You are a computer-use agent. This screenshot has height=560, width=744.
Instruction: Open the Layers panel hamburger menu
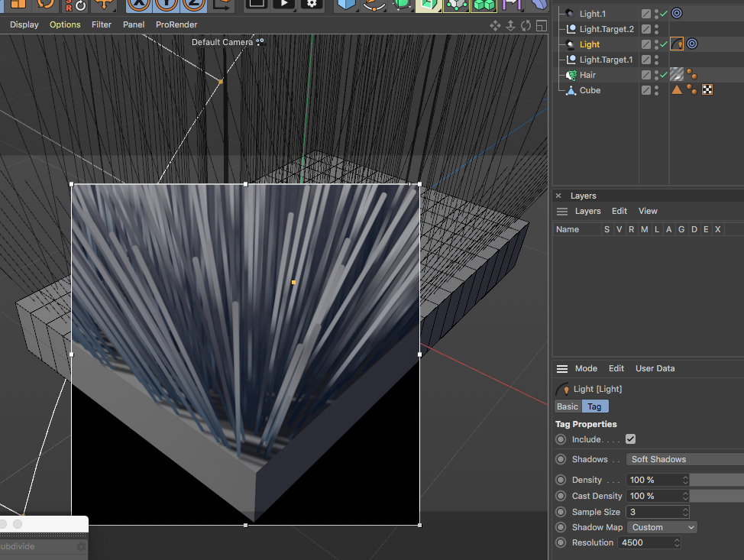coord(562,211)
